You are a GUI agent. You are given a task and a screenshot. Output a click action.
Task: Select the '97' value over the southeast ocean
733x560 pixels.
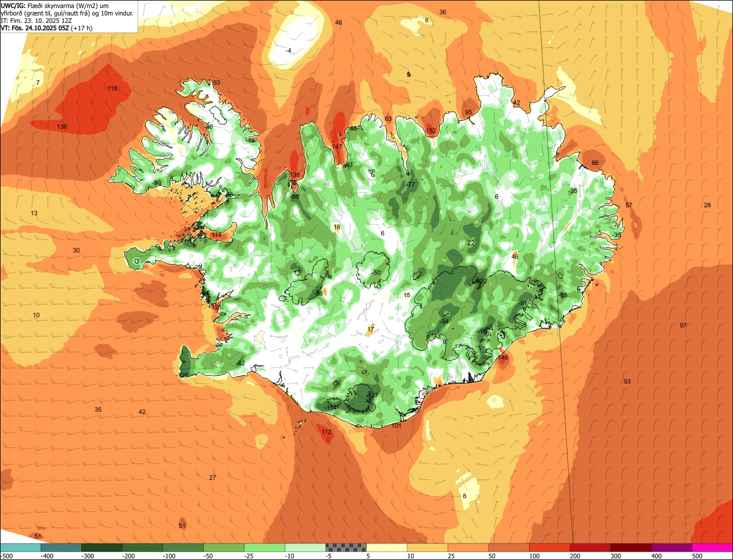pyautogui.click(x=683, y=325)
